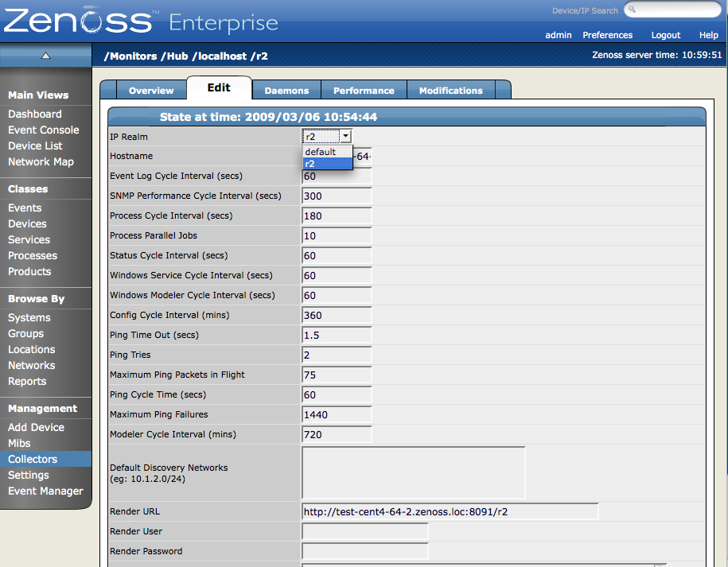Viewport: 728px width, 567px height.
Task: Select 'r2' option in IP Realm list
Action: [x=327, y=164]
